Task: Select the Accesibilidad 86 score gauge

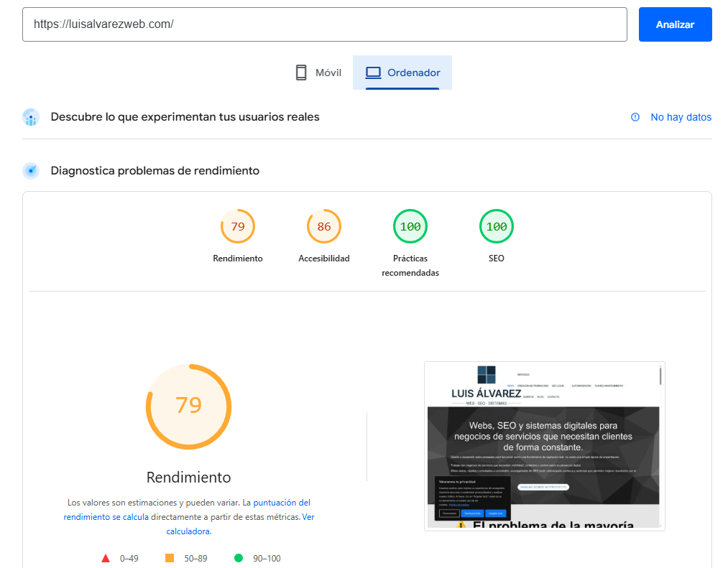Action: (x=324, y=227)
